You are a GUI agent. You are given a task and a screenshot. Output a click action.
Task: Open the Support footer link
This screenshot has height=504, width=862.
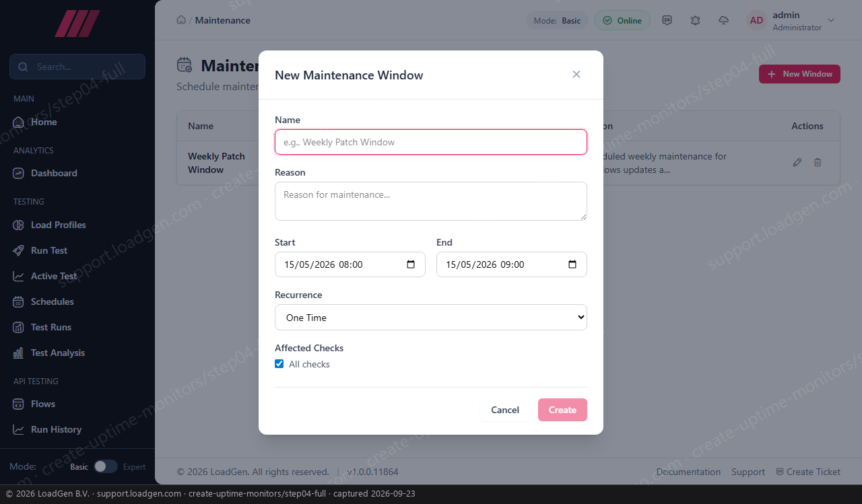click(748, 472)
